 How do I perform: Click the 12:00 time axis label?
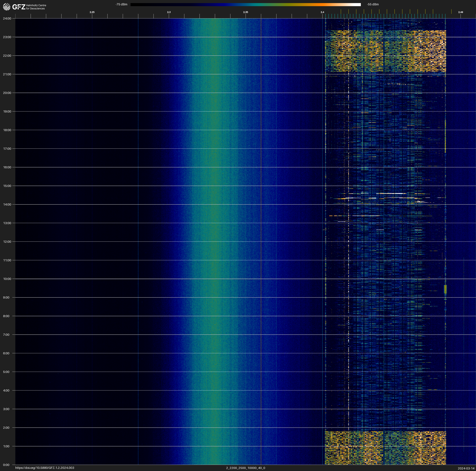[x=7, y=242]
